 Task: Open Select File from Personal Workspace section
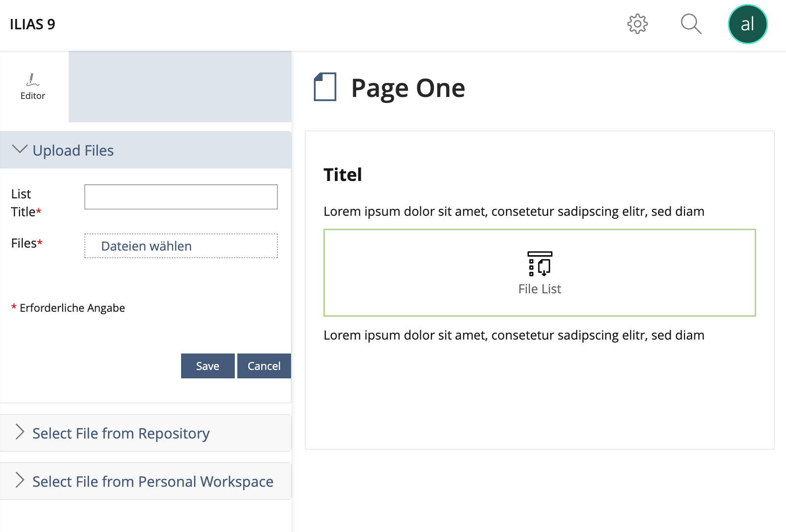153,481
